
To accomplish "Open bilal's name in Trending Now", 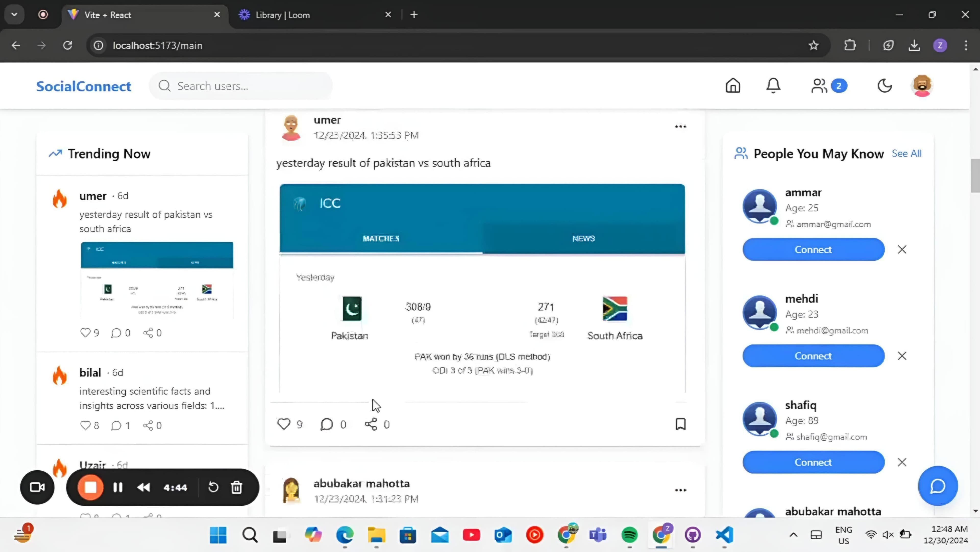I will pyautogui.click(x=90, y=373).
